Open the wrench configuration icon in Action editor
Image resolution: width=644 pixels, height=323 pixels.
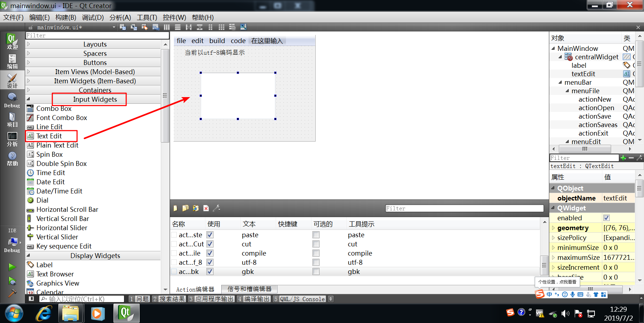coord(217,208)
